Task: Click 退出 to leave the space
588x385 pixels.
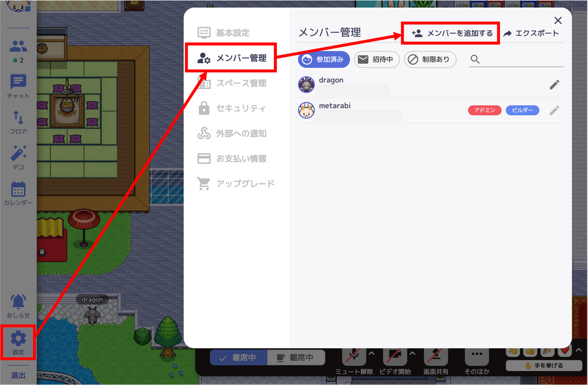Action: 18,375
